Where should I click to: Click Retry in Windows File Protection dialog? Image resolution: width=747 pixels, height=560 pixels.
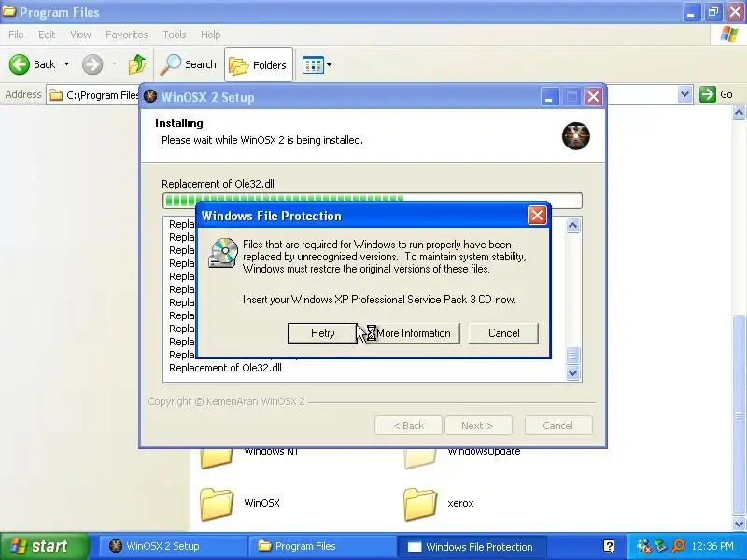(x=322, y=333)
